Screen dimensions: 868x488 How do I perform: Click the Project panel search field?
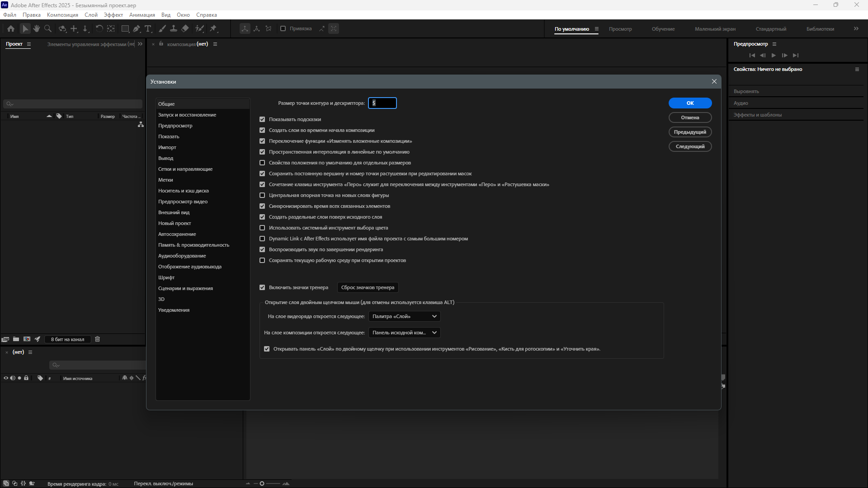tap(73, 104)
